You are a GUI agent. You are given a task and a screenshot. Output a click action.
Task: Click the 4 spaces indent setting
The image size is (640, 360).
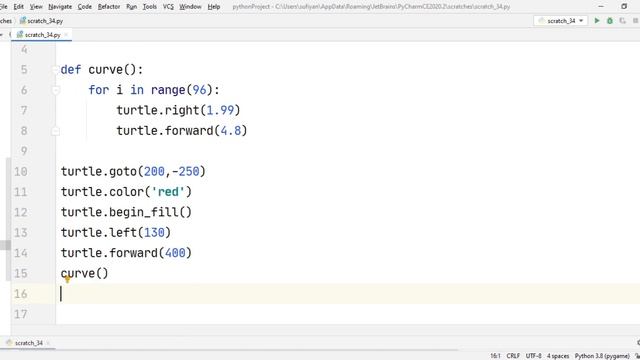[558, 356]
